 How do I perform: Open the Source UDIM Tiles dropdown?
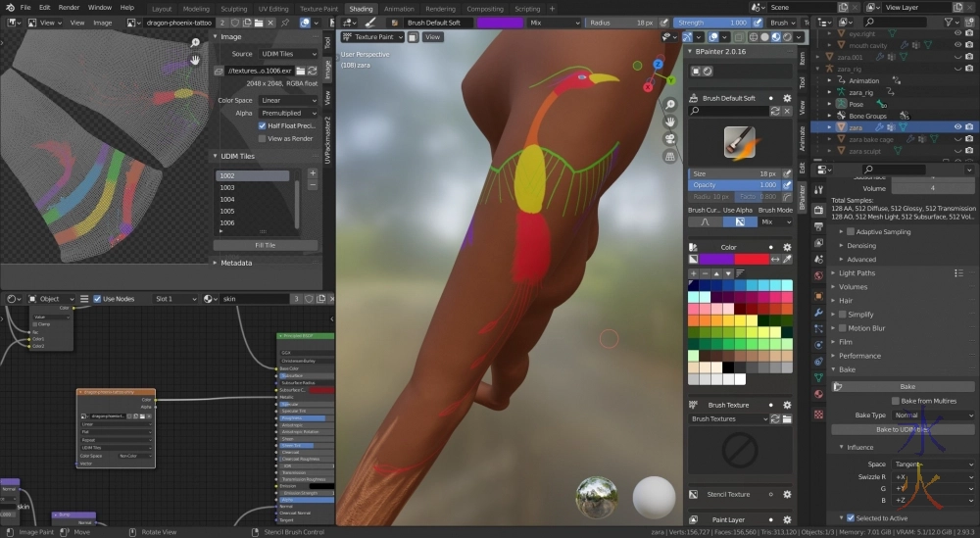pyautogui.click(x=288, y=54)
